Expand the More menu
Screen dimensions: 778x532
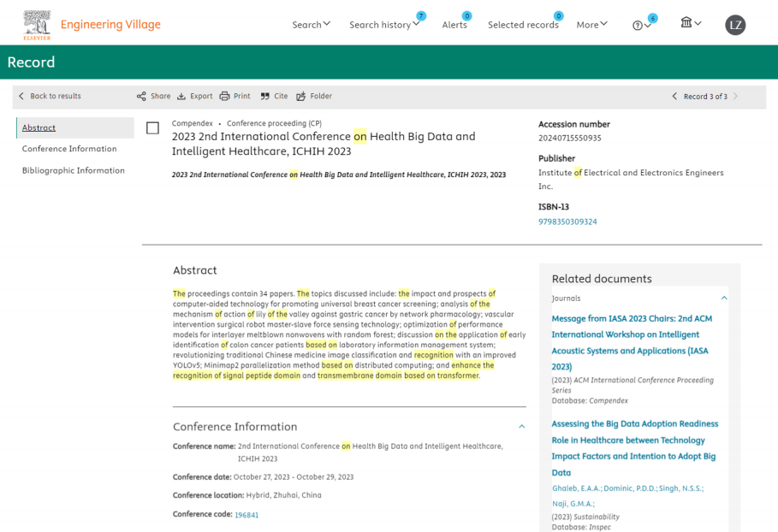[591, 24]
